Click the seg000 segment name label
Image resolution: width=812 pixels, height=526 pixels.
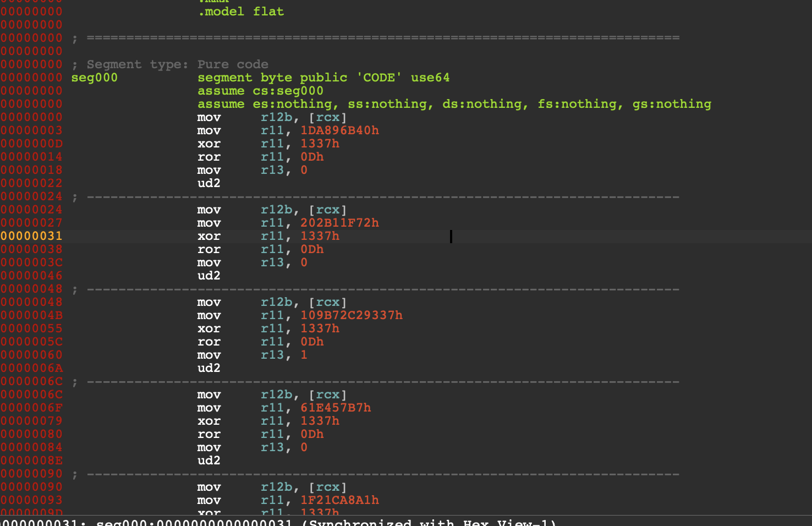(94, 78)
